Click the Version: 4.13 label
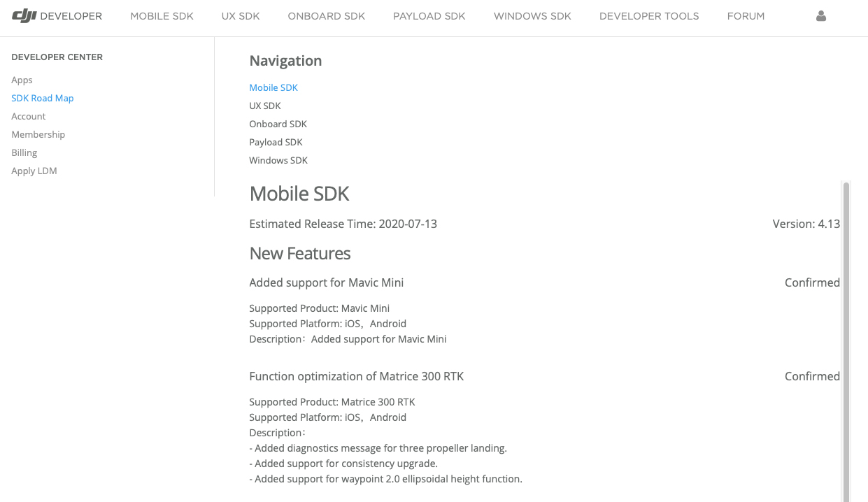The width and height of the screenshot is (868, 502). click(806, 224)
